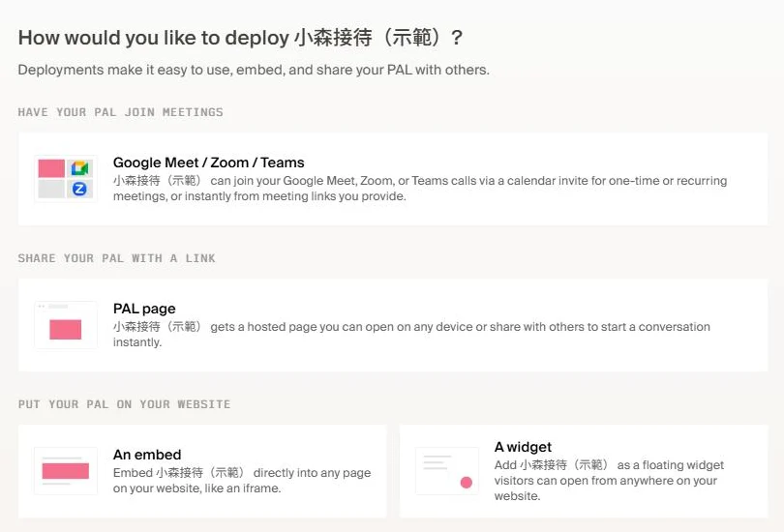Click the 'How would you like to deploy' heading
The width and height of the screenshot is (784, 532).
pos(240,38)
